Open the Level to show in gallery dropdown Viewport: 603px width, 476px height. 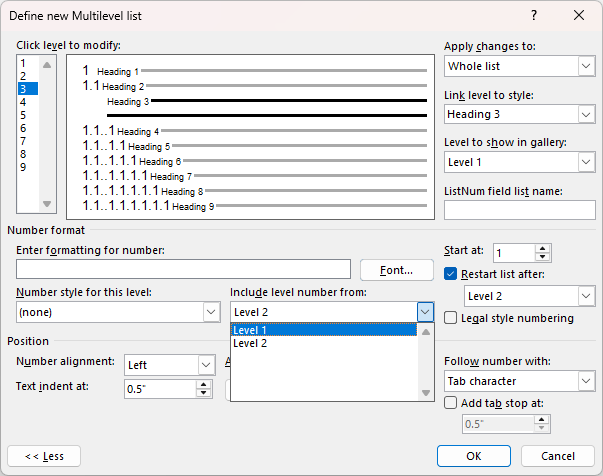(x=586, y=162)
